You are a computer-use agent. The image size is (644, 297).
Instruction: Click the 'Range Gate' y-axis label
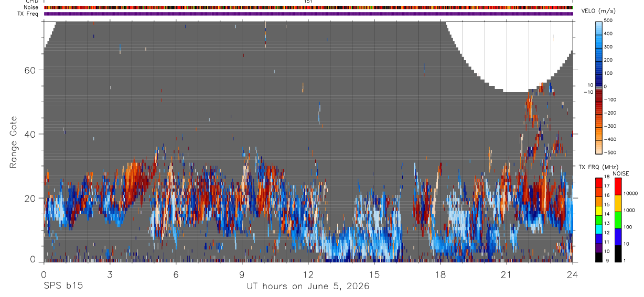pyautogui.click(x=13, y=142)
